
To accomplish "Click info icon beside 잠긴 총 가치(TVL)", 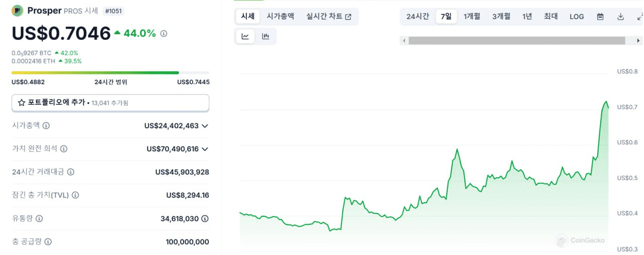I will pos(75,195).
